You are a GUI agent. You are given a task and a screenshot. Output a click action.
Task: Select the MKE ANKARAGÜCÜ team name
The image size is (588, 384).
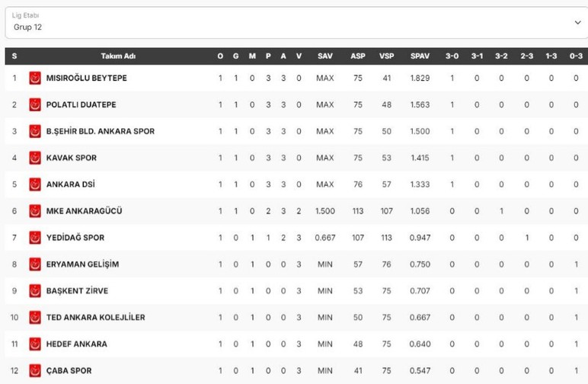point(84,211)
